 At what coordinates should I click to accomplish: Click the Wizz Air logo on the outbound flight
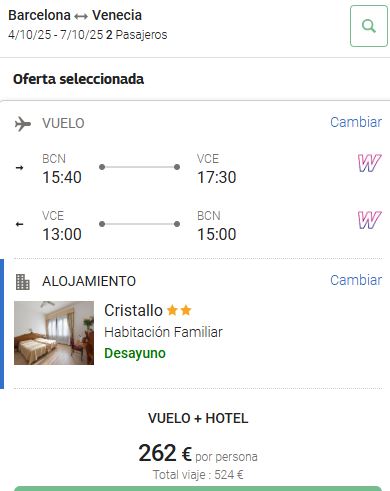[369, 163]
